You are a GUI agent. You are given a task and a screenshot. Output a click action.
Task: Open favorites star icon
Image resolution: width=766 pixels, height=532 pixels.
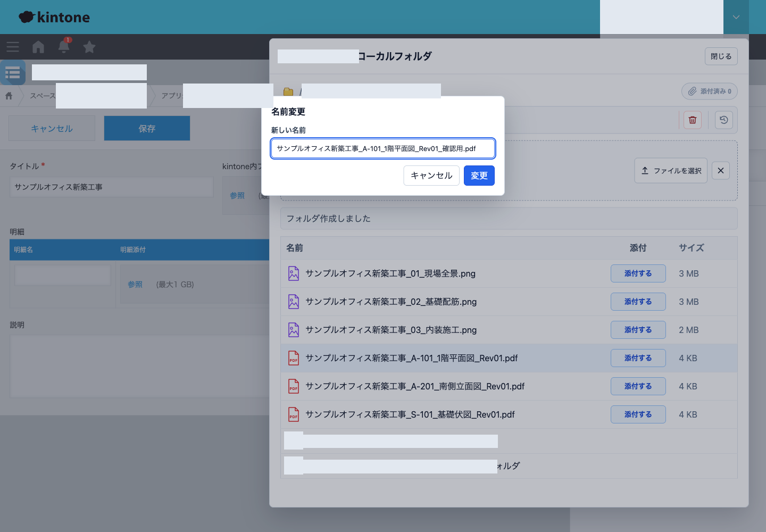tap(89, 47)
